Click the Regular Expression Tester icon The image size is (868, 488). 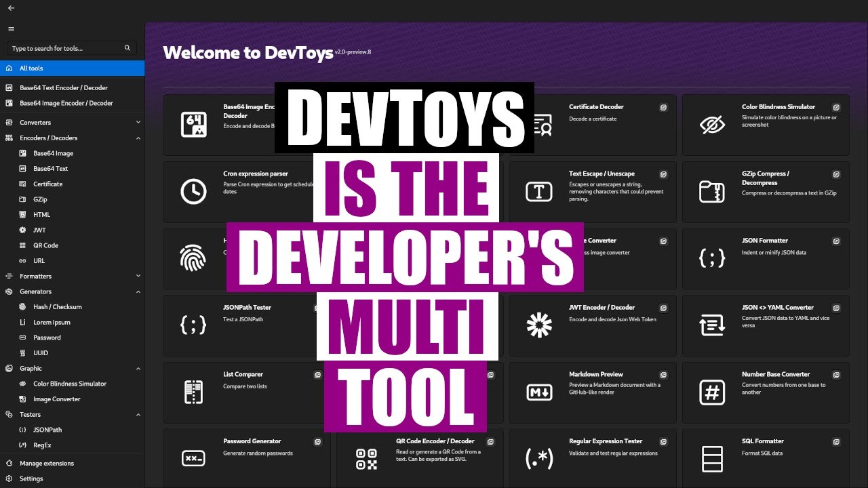tap(540, 459)
